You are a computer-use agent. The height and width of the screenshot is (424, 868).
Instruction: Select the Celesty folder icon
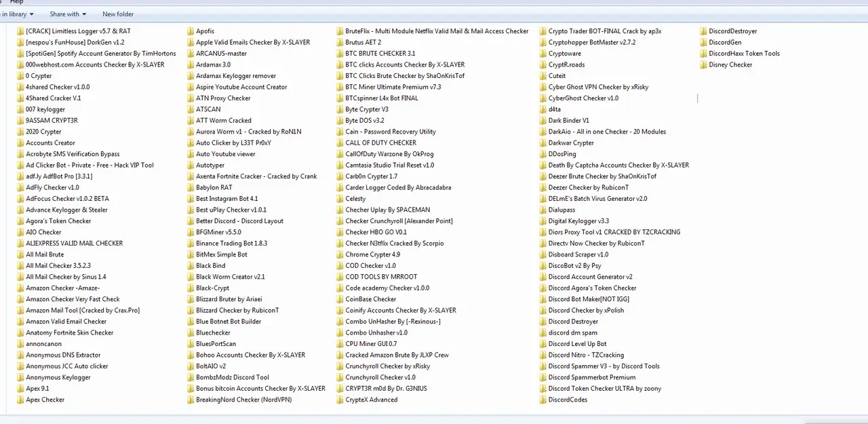(x=340, y=199)
